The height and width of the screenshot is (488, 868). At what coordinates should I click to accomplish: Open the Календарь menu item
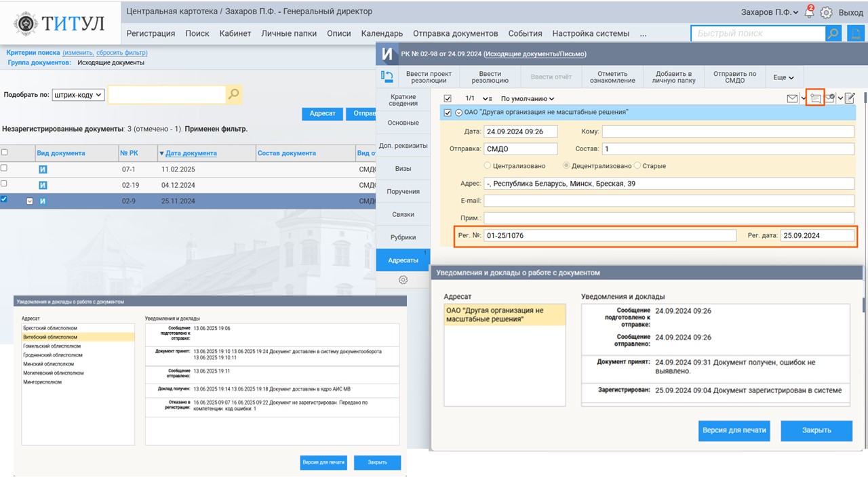pyautogui.click(x=382, y=33)
